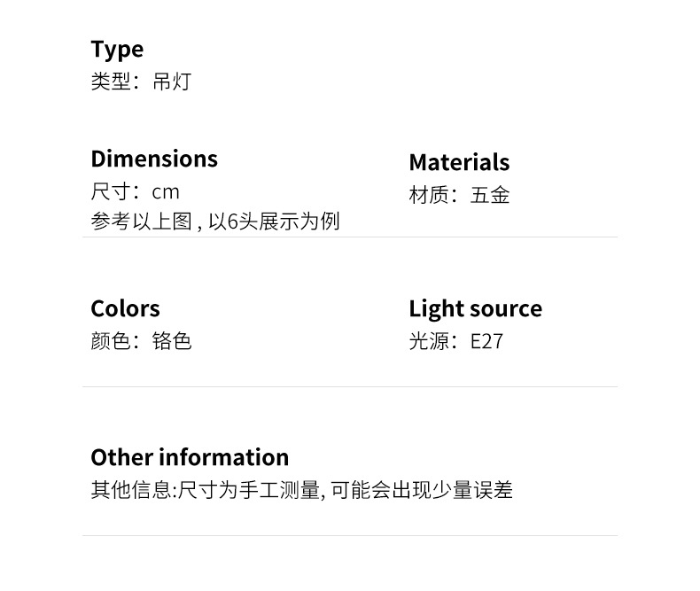The width and height of the screenshot is (700, 591).
Task: Select the 颜色 label text
Action: pos(110,341)
